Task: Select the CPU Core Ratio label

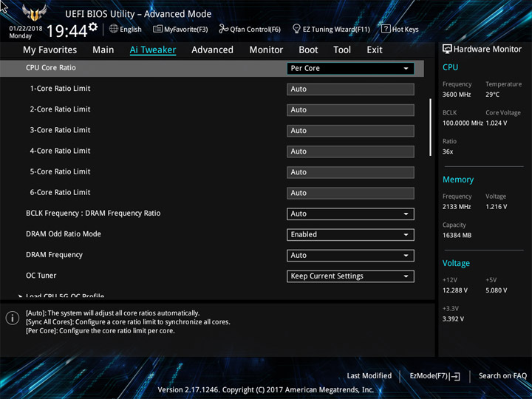Action: coord(51,67)
